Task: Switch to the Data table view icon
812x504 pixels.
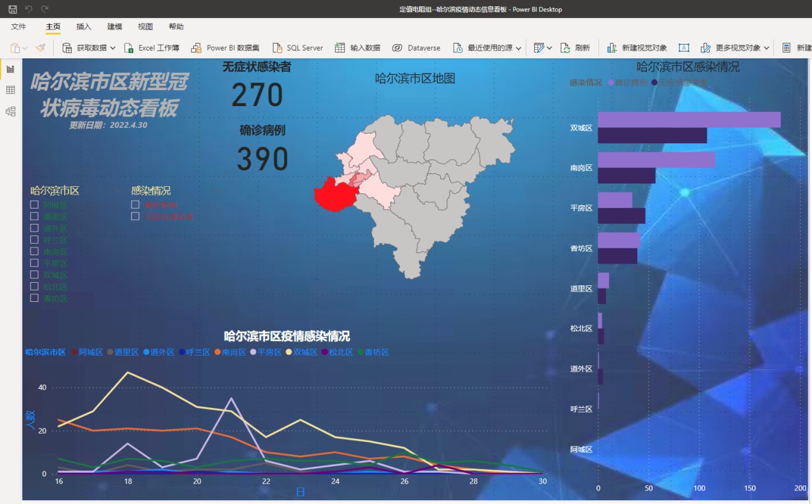Action: pos(10,90)
